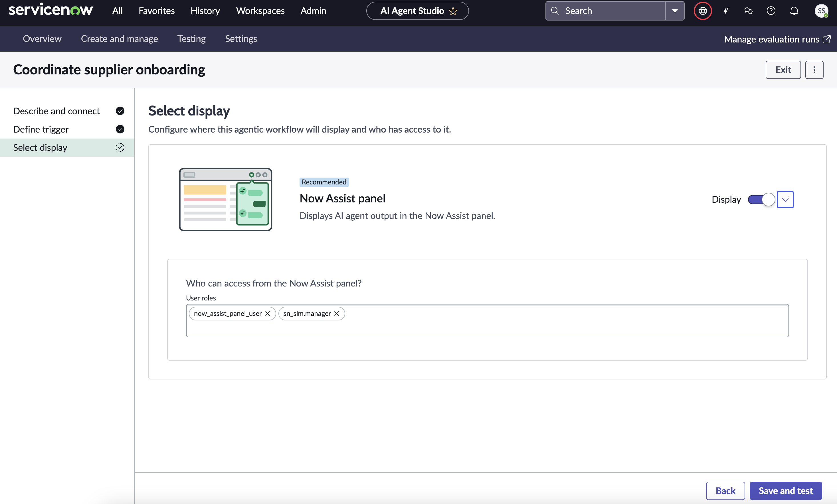Switch to the Testing tab

191,39
